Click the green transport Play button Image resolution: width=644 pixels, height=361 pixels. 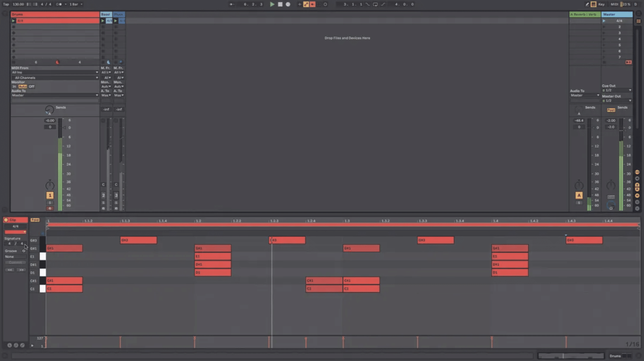[x=272, y=4]
